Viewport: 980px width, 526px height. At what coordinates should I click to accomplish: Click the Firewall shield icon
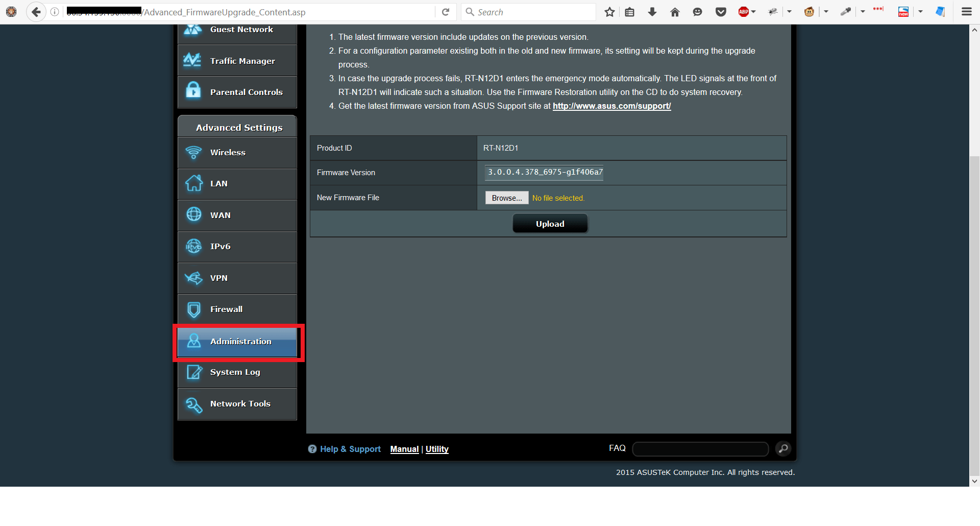194,309
